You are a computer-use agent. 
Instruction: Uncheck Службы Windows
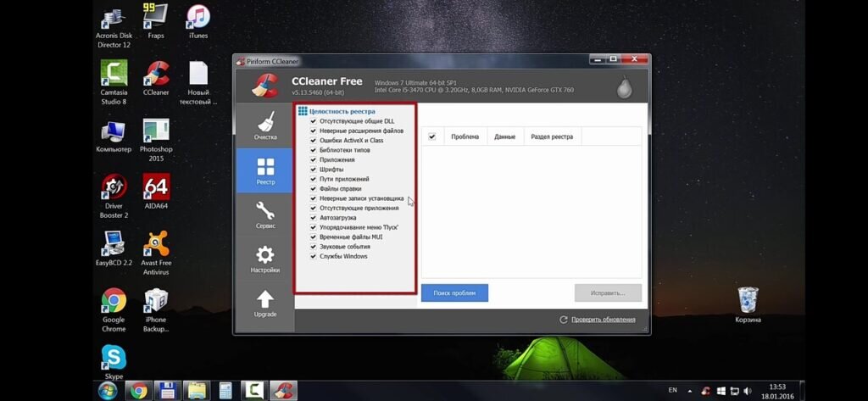[x=314, y=256]
